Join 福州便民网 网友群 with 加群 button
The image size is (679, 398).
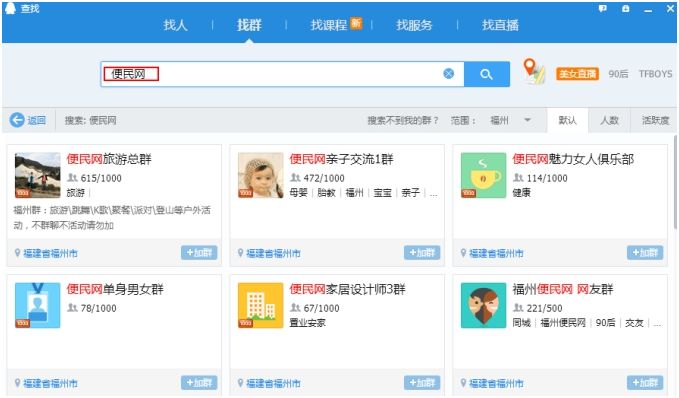(645, 383)
